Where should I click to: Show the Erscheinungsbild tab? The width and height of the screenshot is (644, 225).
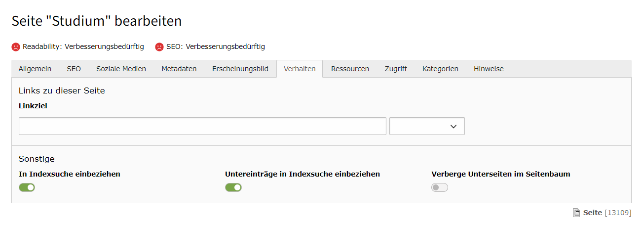pos(240,69)
